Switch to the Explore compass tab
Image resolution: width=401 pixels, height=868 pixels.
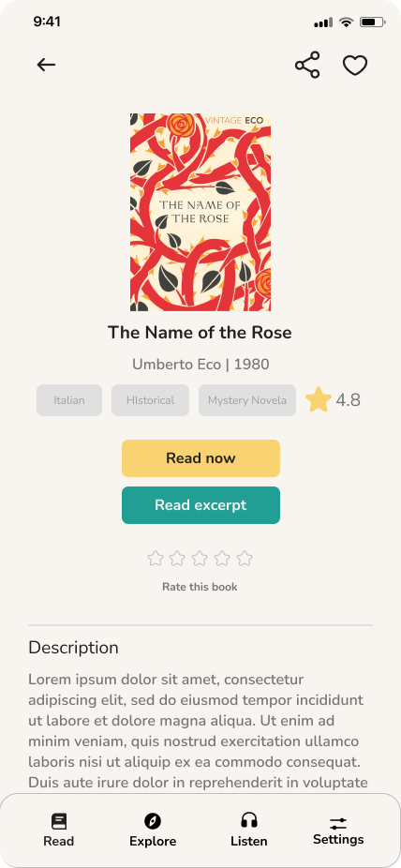click(153, 821)
